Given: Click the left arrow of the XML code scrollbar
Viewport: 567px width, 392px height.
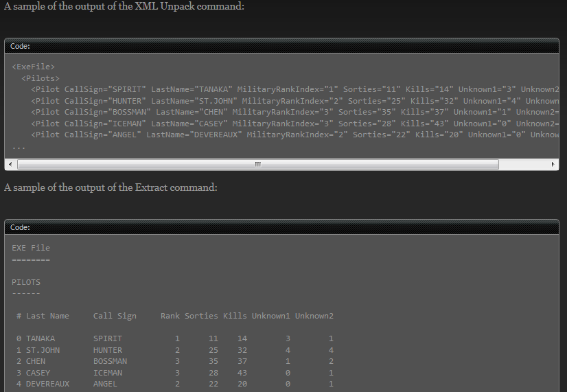Looking at the screenshot, I should pyautogui.click(x=10, y=165).
